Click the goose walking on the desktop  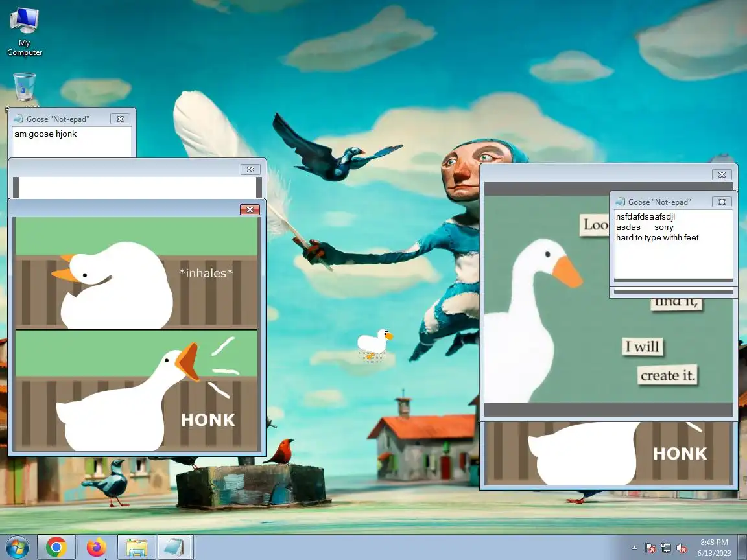[x=375, y=343]
